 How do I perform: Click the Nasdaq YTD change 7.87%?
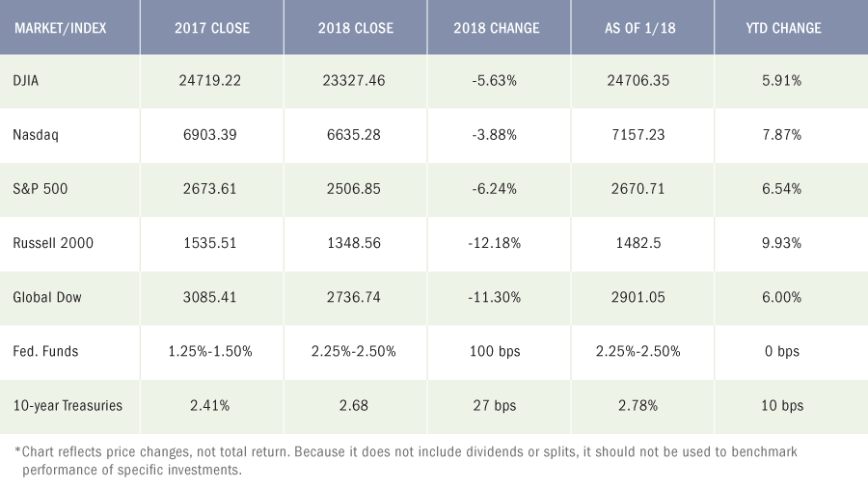point(781,135)
